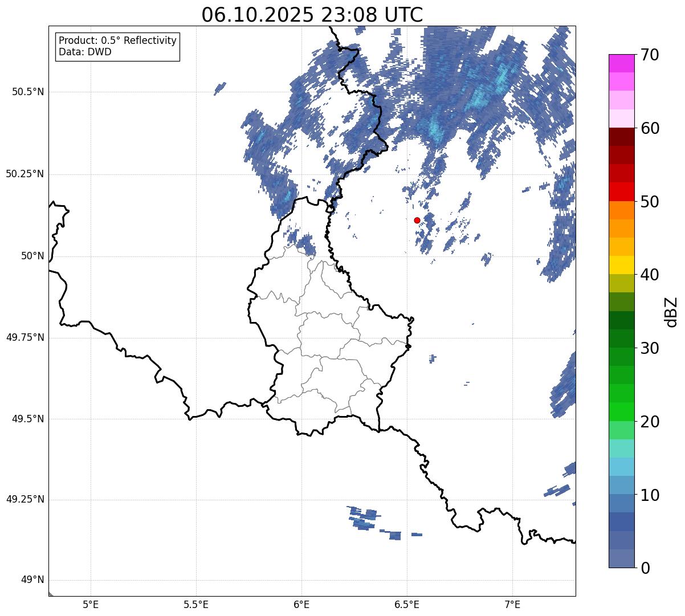Viewport: 685px width, 616px height.
Task: Click the colorbar tick label 0
Action: [645, 568]
